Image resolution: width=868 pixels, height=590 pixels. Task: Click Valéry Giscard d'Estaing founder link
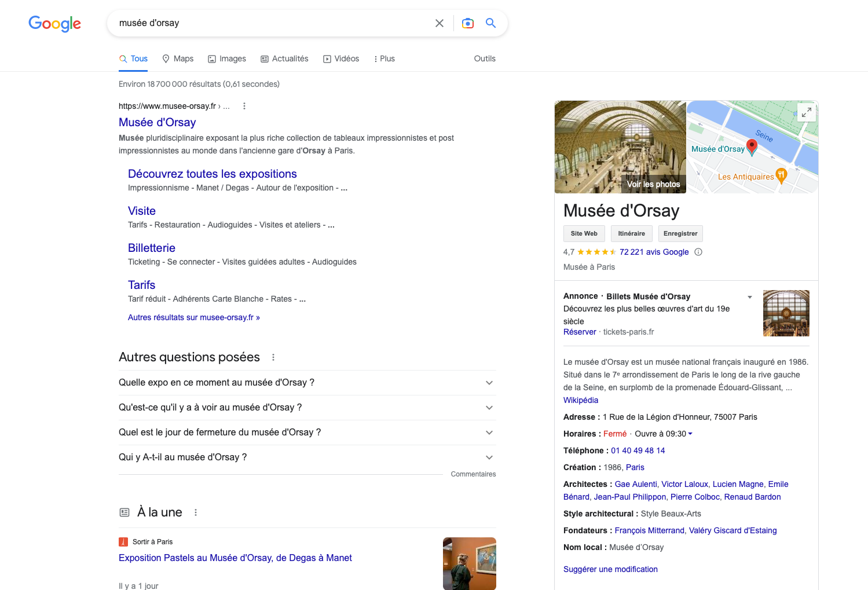pos(733,530)
